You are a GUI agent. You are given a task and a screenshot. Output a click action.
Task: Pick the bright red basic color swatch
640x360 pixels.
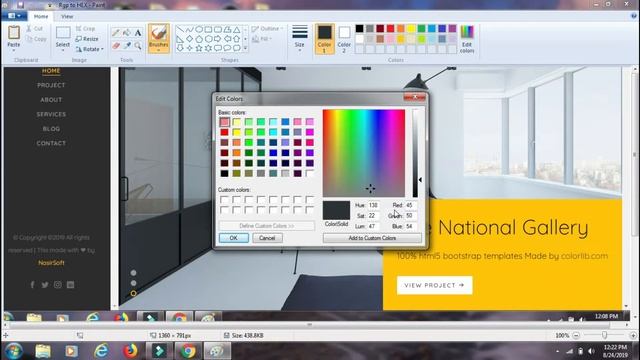click(x=224, y=132)
